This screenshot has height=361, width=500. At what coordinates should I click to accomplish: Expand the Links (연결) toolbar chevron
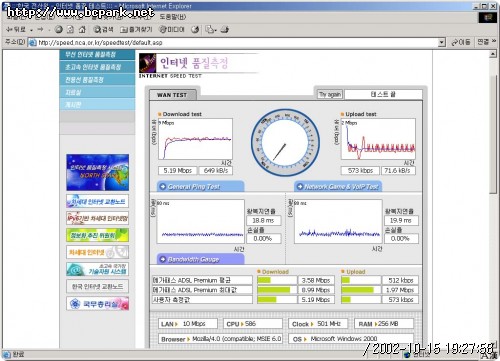494,41
